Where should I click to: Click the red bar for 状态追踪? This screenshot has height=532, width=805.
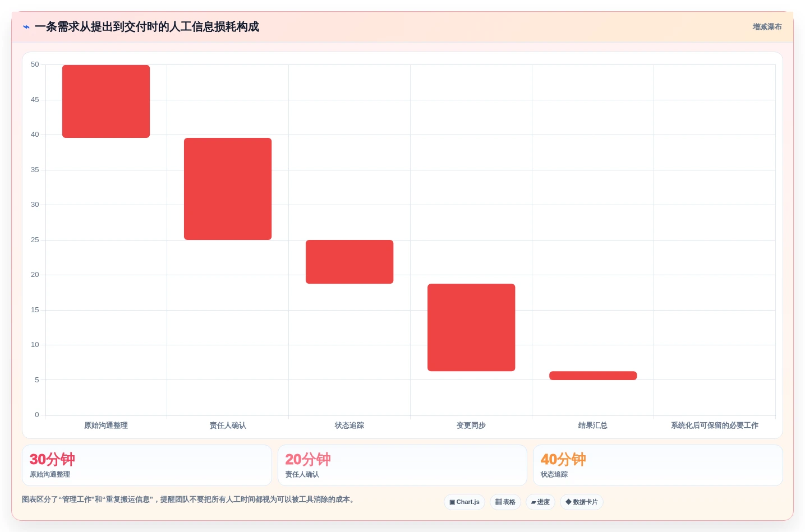tap(349, 262)
